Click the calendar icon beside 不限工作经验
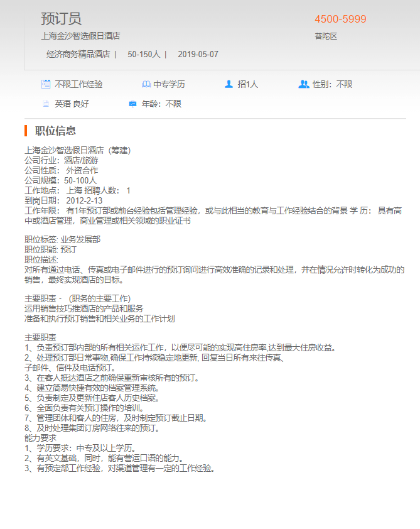 point(46,84)
